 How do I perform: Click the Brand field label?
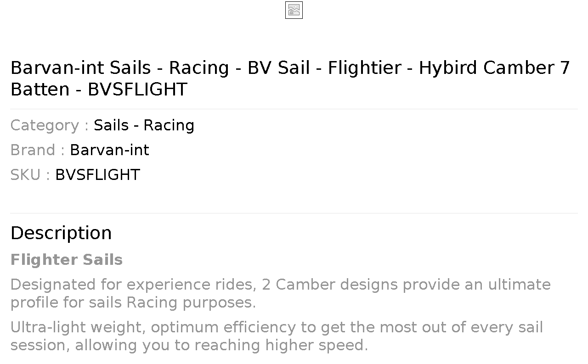[38, 150]
